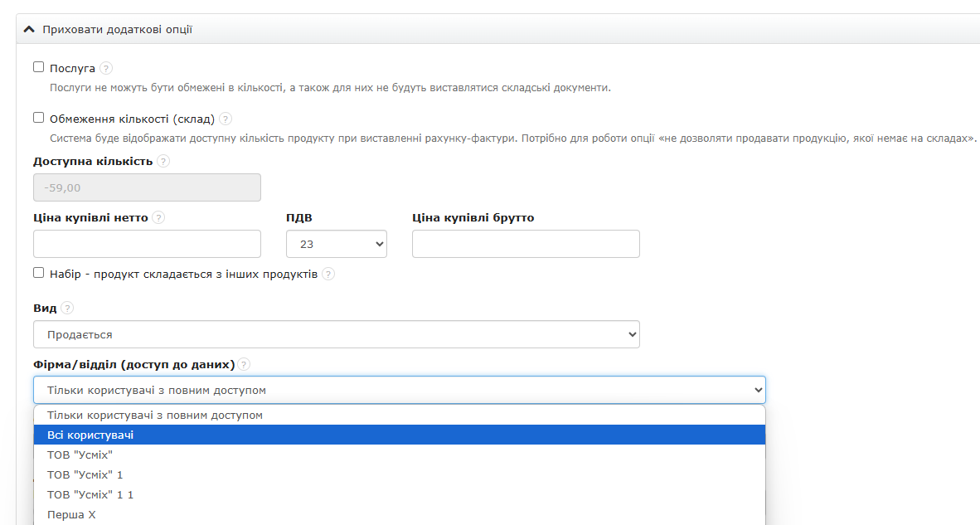Screen dimensions: 980x525
Task: Open help tooltip for Доступна кількість
Action: pos(163,162)
